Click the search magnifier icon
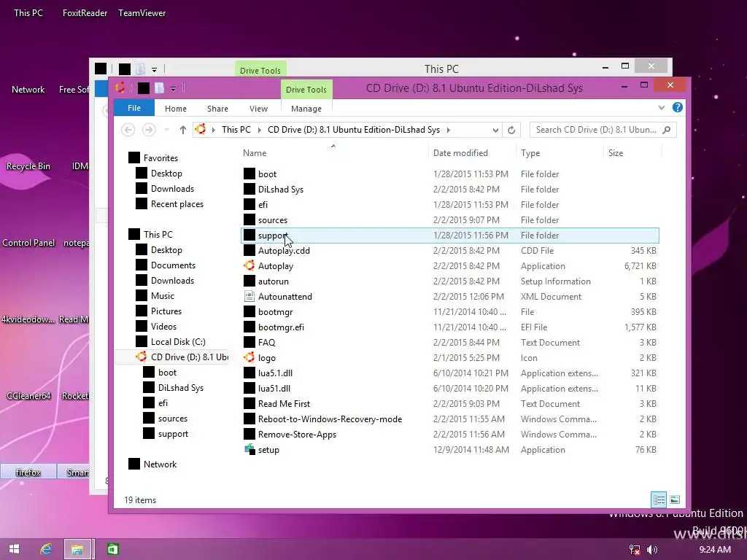The height and width of the screenshot is (560, 747). tap(667, 130)
